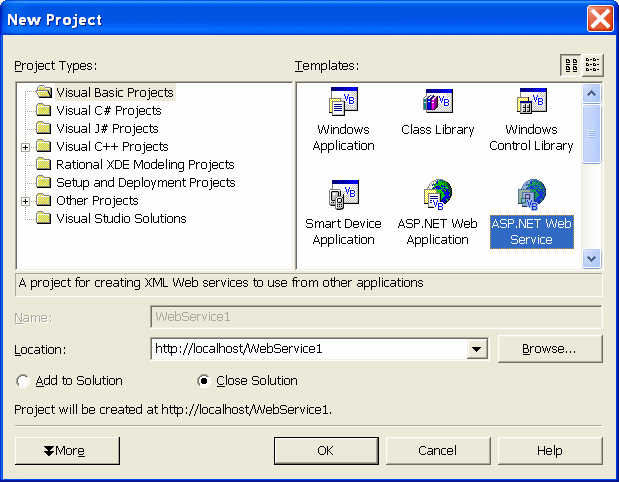Select Visual J# Projects tree label
Screen dimensions: 619x482
(107, 129)
